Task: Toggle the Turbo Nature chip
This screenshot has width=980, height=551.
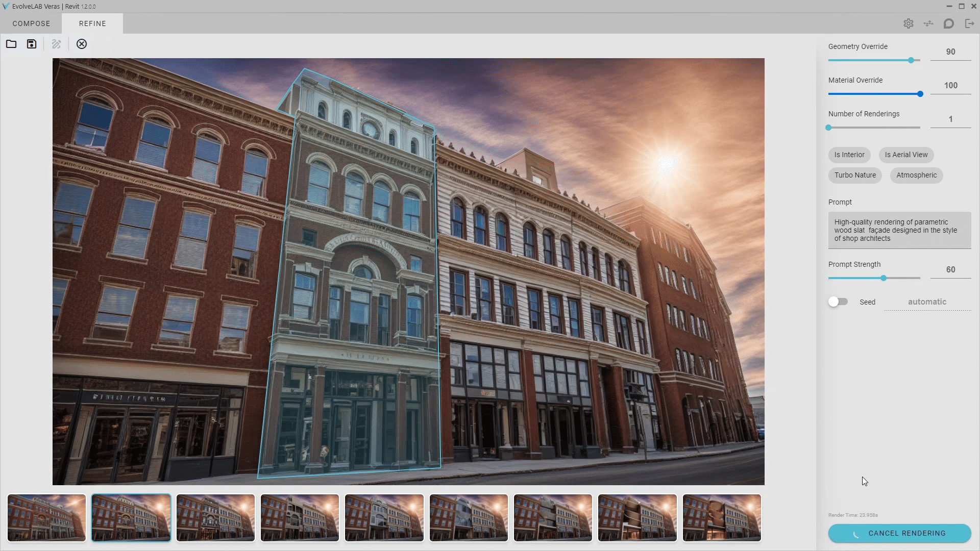Action: pos(855,175)
